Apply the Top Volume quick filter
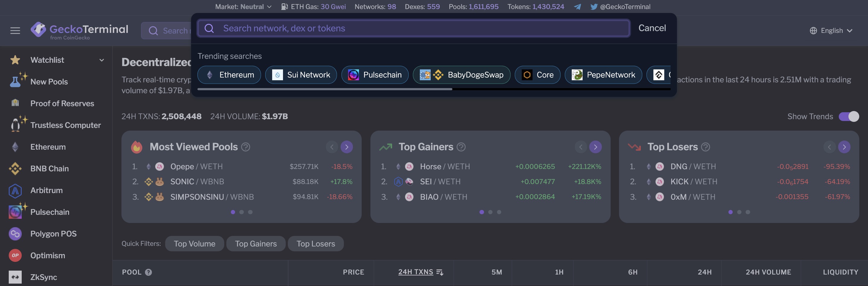The image size is (868, 286). [x=194, y=243]
